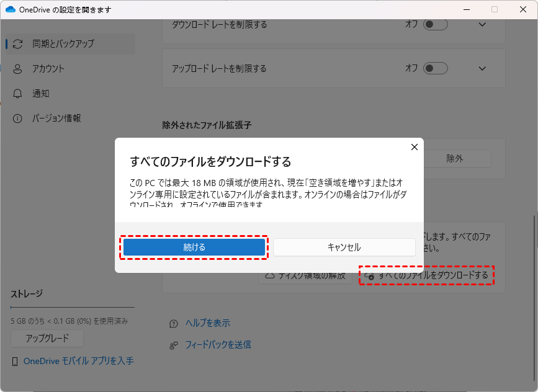538x392 pixels.
Task: Close the download dialog with the X
Action: (415, 147)
